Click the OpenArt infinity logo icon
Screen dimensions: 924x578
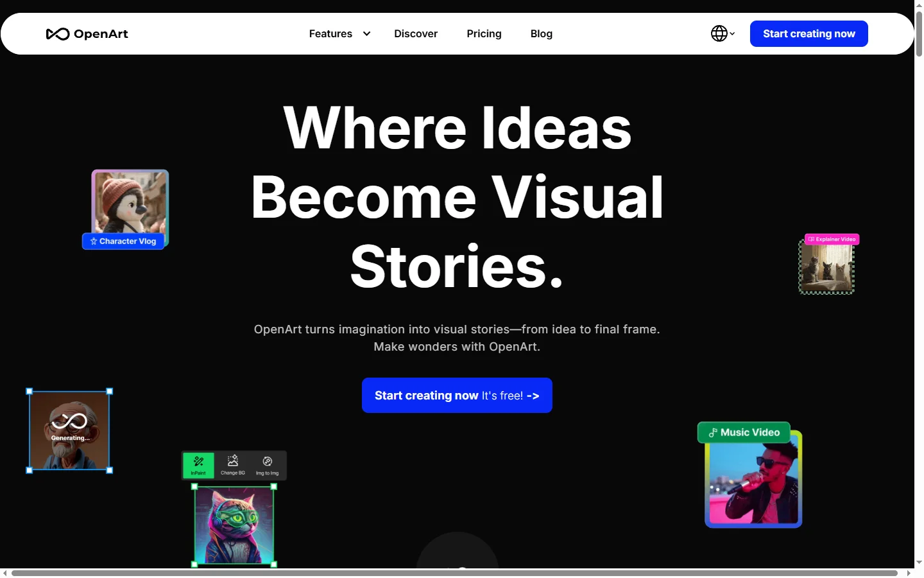(x=58, y=34)
